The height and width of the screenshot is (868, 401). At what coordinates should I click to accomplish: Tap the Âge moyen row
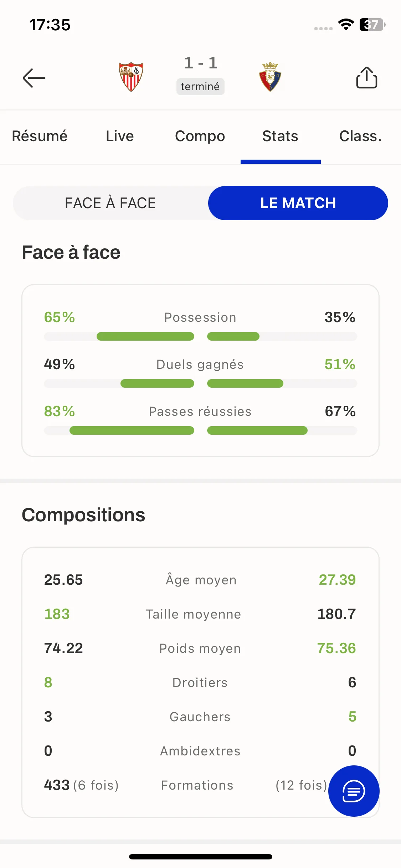pyautogui.click(x=200, y=580)
